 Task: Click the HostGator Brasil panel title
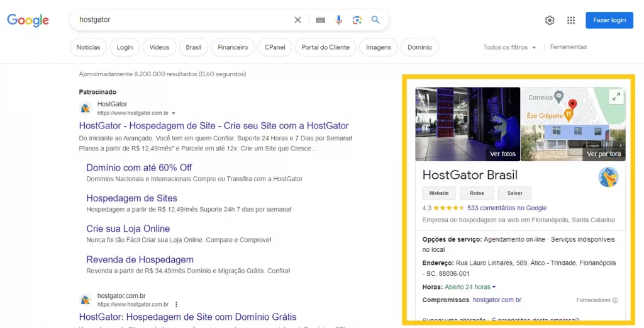pos(470,175)
